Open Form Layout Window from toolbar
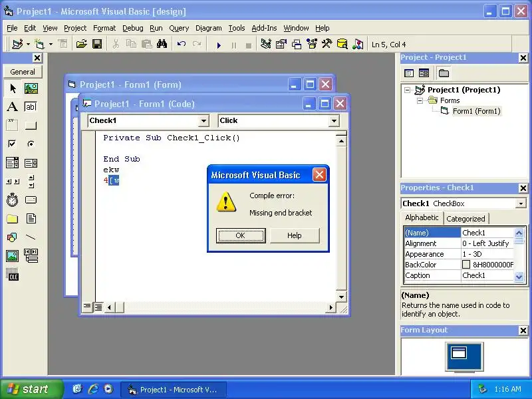Viewport: 532px width, 399px height. pos(297,44)
